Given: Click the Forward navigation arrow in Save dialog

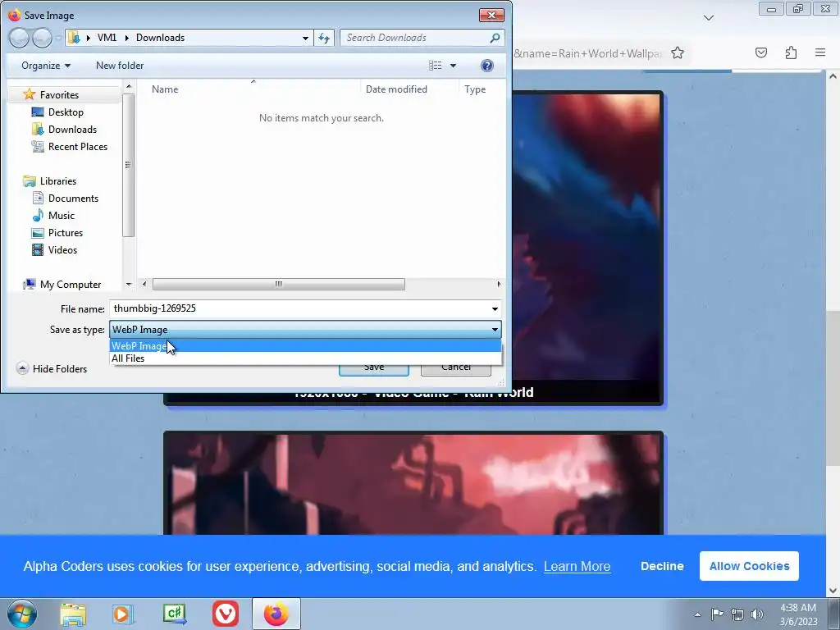Looking at the screenshot, I should tap(42, 38).
